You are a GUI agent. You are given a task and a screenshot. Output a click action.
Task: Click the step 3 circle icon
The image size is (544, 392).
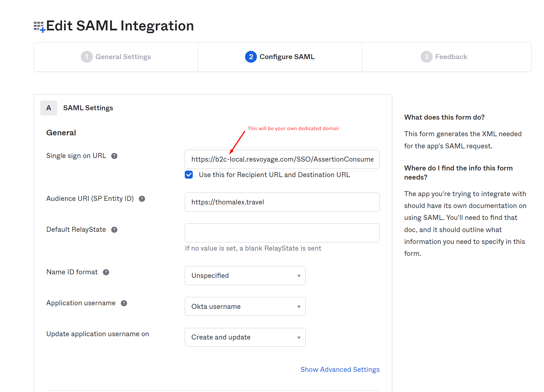pos(426,57)
